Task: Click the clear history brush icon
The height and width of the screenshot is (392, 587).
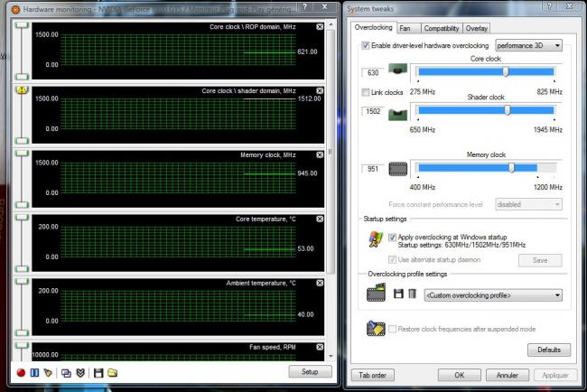Action: [48, 372]
